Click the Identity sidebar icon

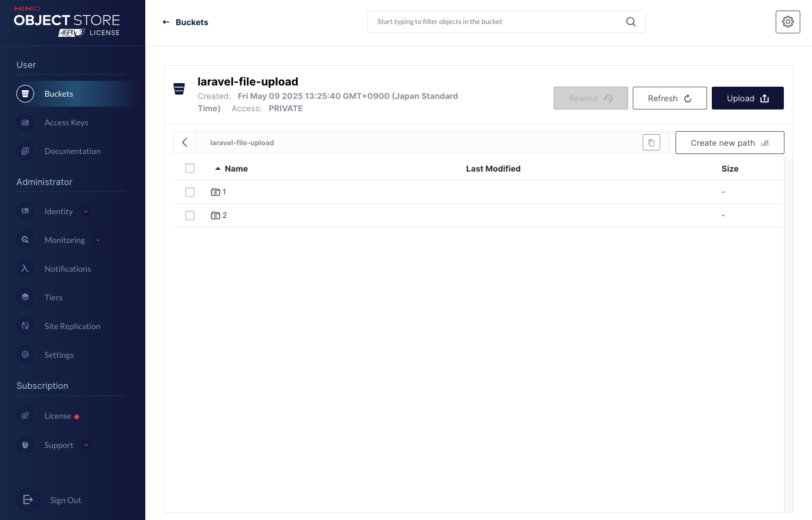[x=25, y=211]
